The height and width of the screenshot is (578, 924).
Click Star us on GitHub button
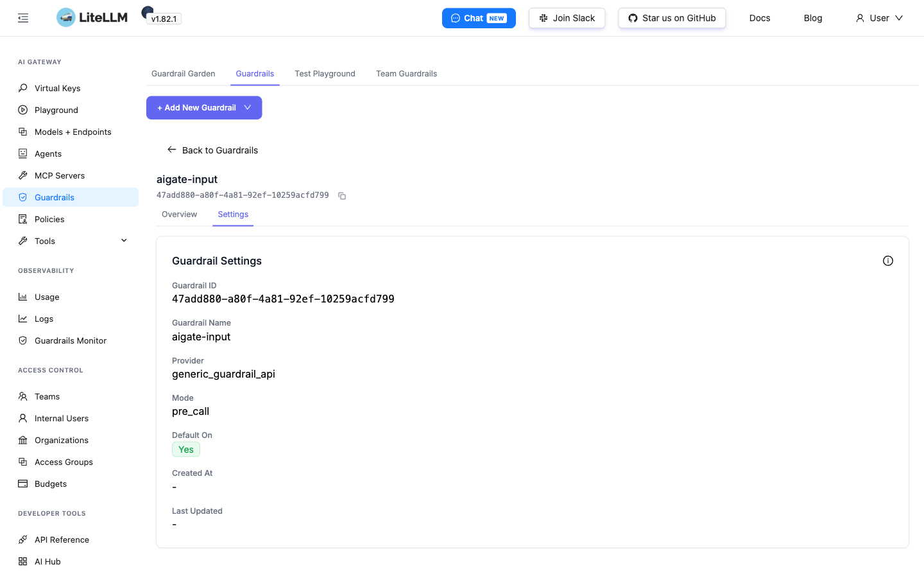(672, 18)
